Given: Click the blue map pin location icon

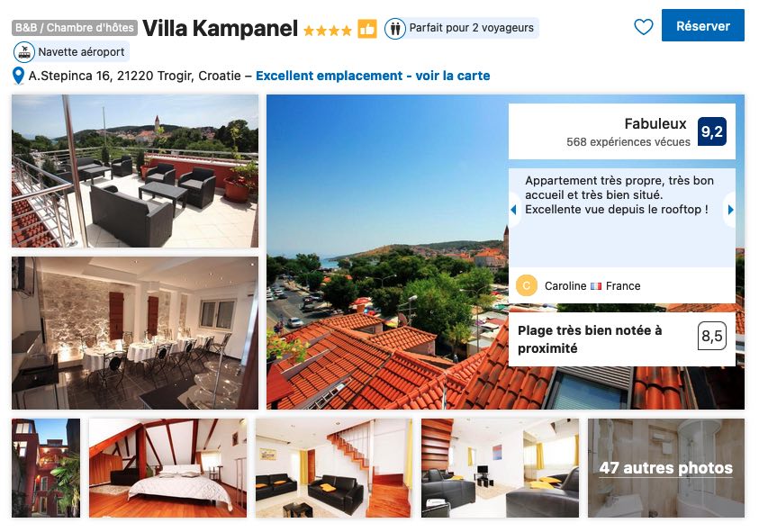Looking at the screenshot, I should pos(18,76).
